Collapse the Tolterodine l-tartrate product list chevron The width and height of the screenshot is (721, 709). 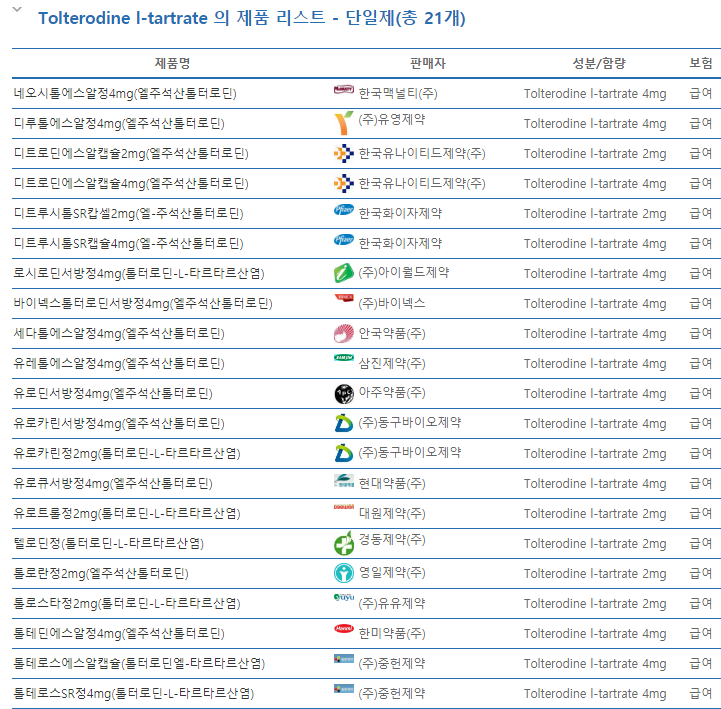(17, 9)
